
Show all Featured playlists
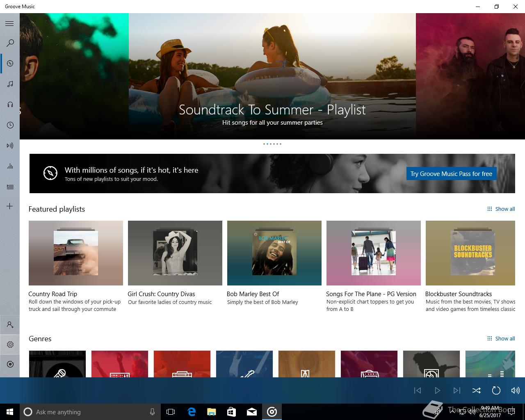(x=501, y=209)
